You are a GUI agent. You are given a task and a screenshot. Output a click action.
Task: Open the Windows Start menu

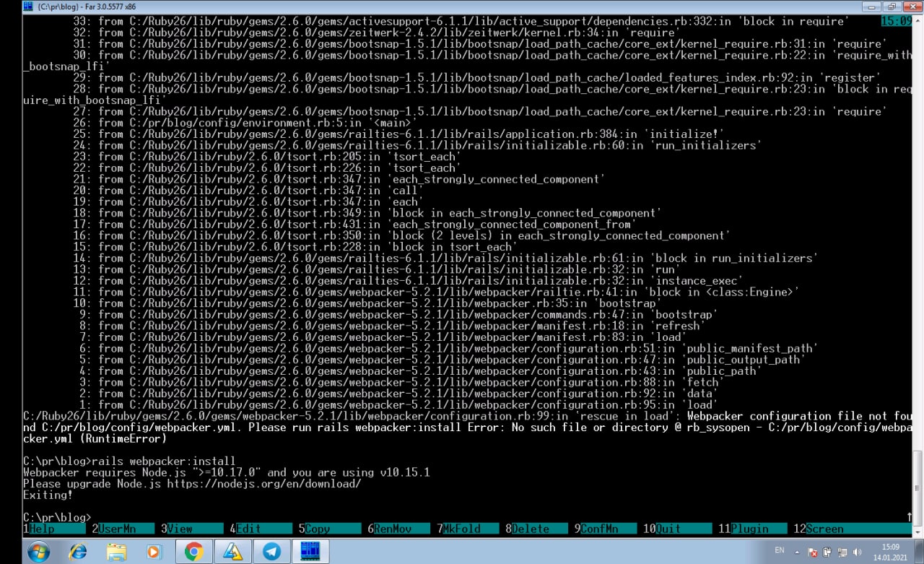38,551
